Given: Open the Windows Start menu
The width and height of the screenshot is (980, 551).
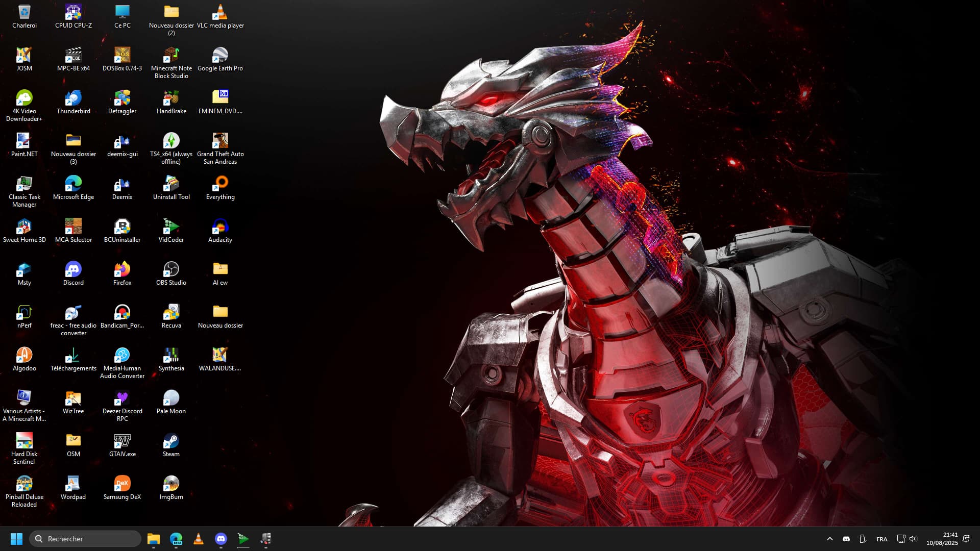Looking at the screenshot, I should pyautogui.click(x=16, y=539).
